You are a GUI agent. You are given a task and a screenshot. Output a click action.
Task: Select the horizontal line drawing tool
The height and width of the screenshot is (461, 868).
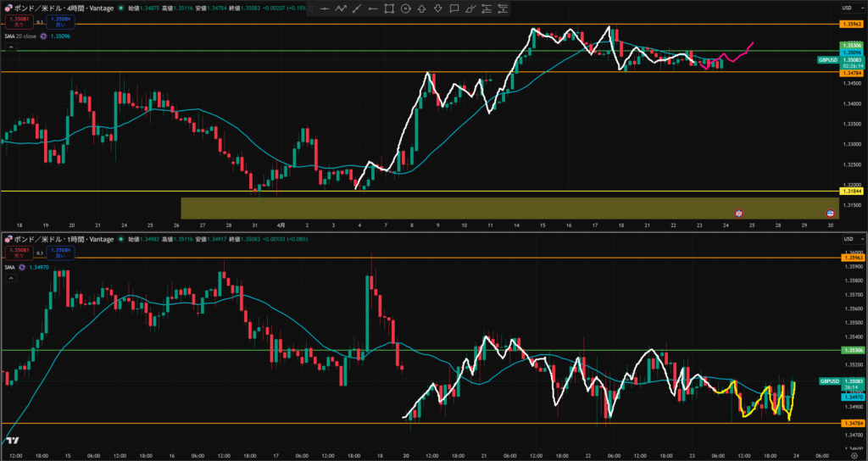[325, 8]
